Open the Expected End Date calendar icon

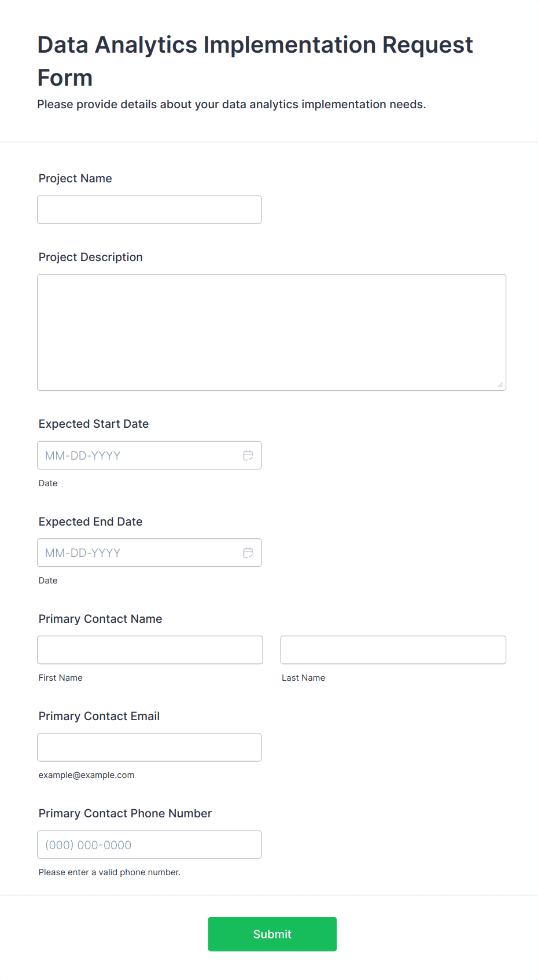(248, 553)
